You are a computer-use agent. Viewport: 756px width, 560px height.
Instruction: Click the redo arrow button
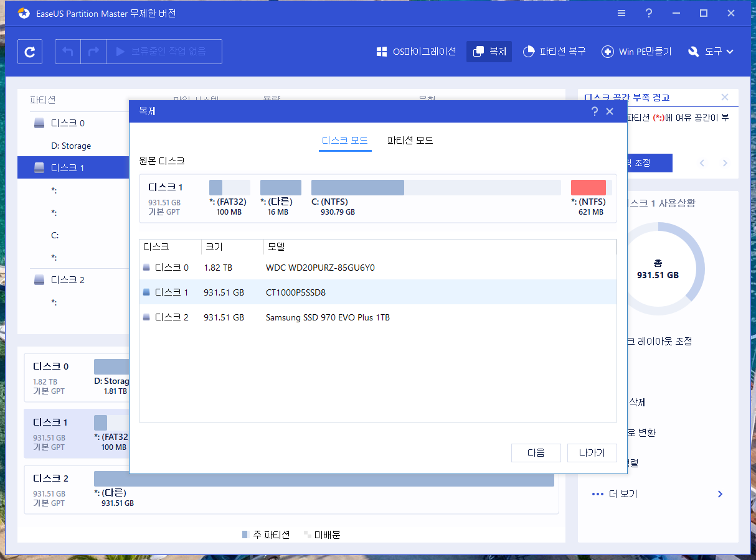point(93,52)
